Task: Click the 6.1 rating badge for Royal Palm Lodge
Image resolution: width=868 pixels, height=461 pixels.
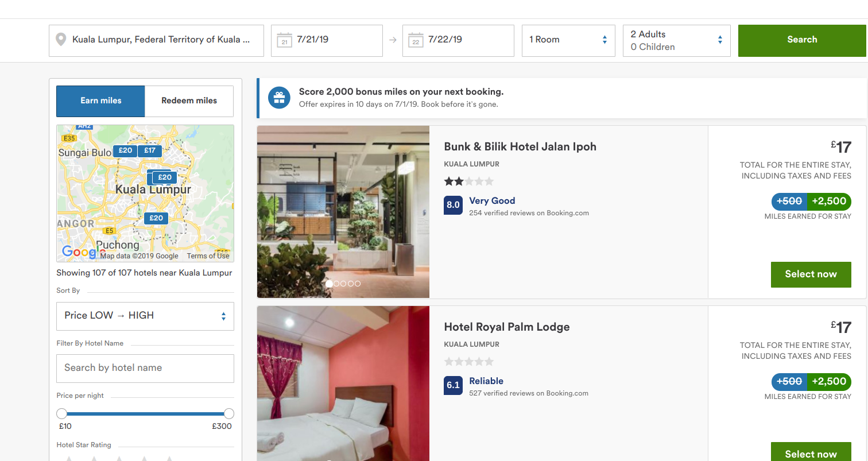Action: coord(453,385)
